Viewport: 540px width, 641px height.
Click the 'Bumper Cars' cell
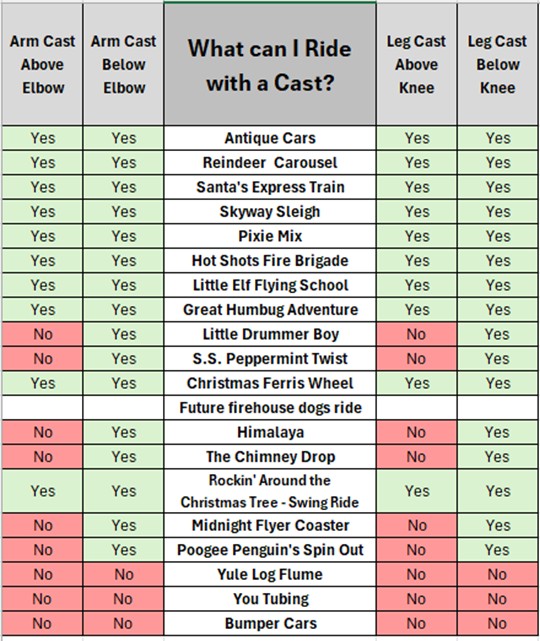coord(270,624)
